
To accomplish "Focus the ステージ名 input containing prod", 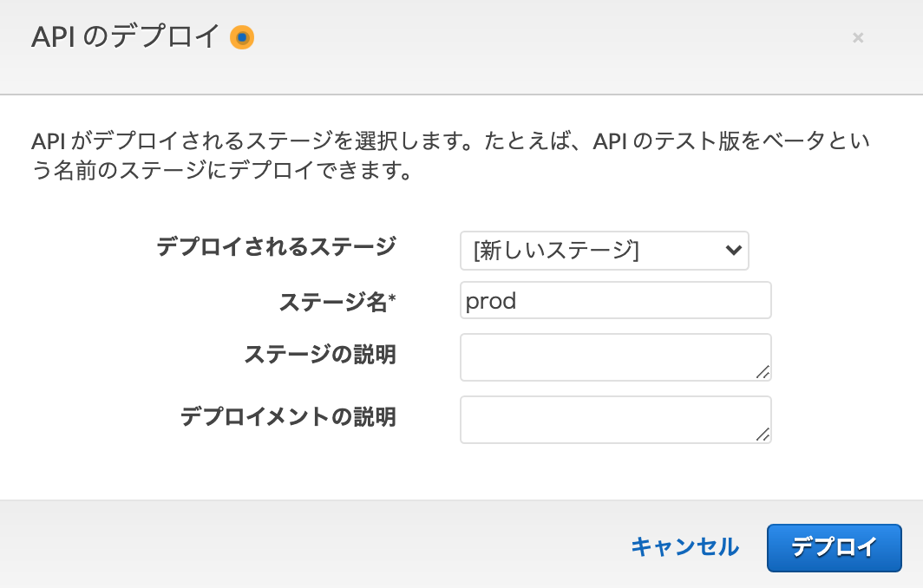I will pyautogui.click(x=615, y=300).
